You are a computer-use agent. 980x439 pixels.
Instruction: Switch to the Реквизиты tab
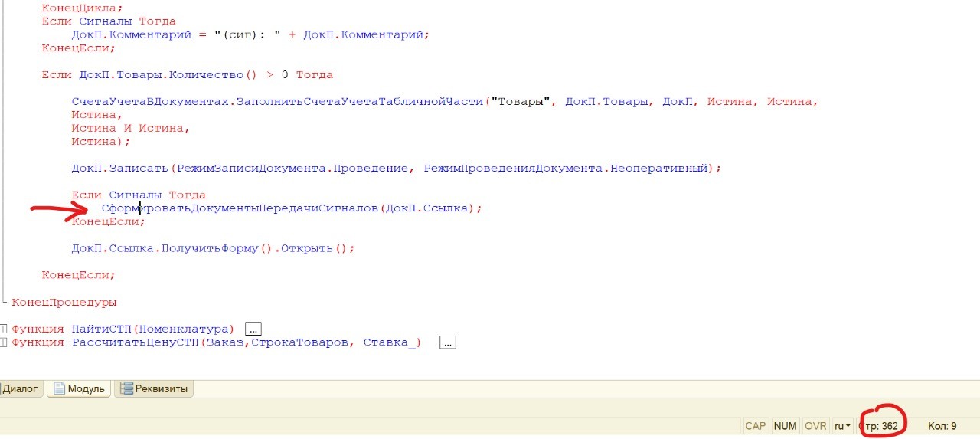154,388
